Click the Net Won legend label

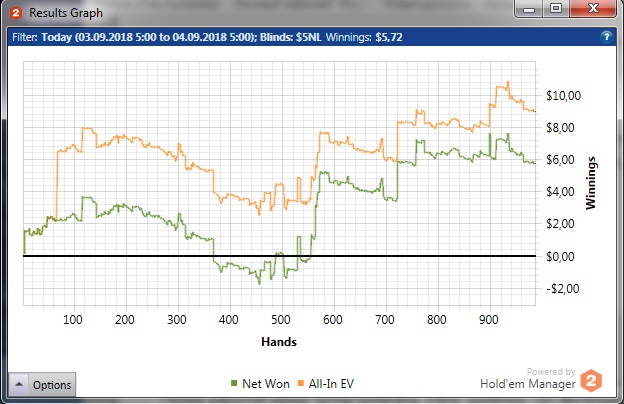[x=266, y=384]
